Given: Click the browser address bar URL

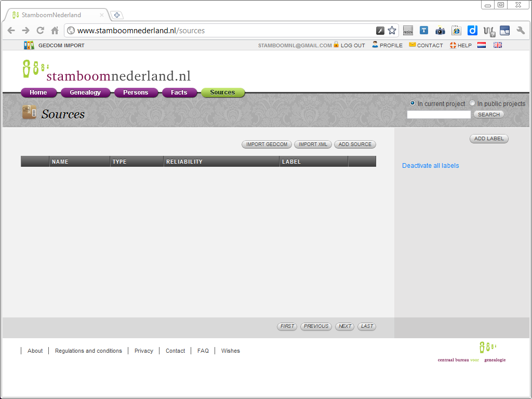Looking at the screenshot, I should click(x=141, y=31).
